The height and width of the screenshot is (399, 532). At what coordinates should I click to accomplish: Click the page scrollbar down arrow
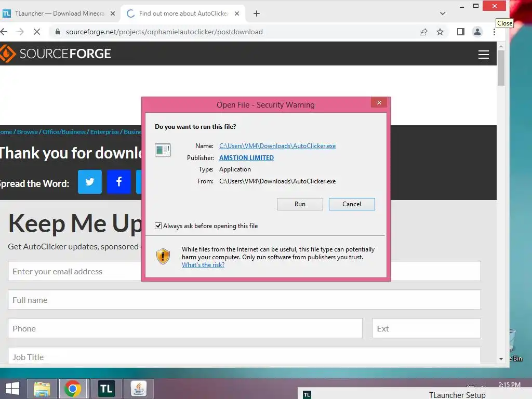click(x=501, y=359)
